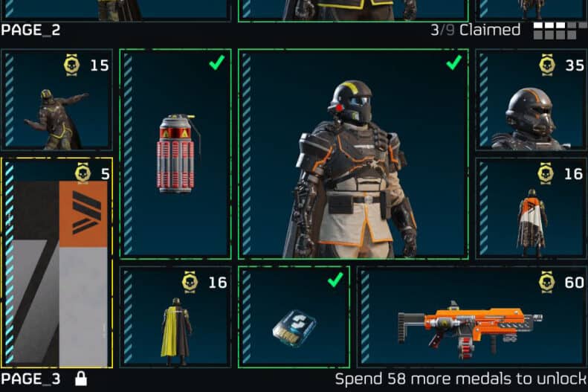Select the orange assault rifle costing 60 medals

[x=473, y=317]
